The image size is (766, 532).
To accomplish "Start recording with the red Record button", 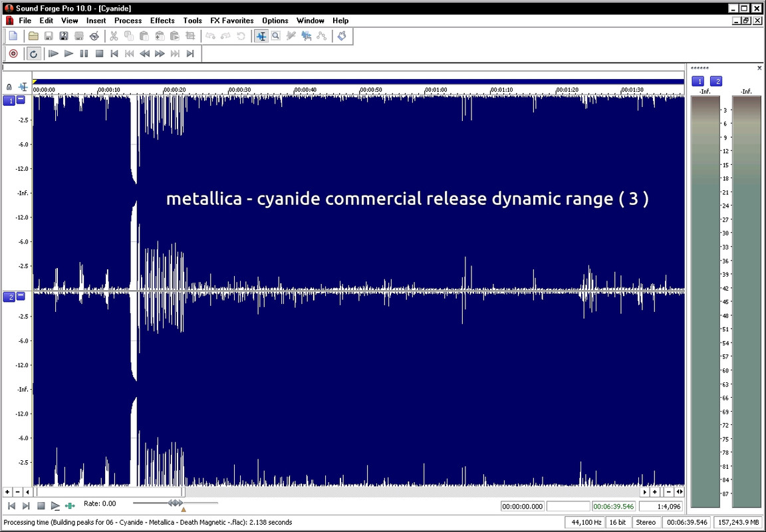I will 13,54.
